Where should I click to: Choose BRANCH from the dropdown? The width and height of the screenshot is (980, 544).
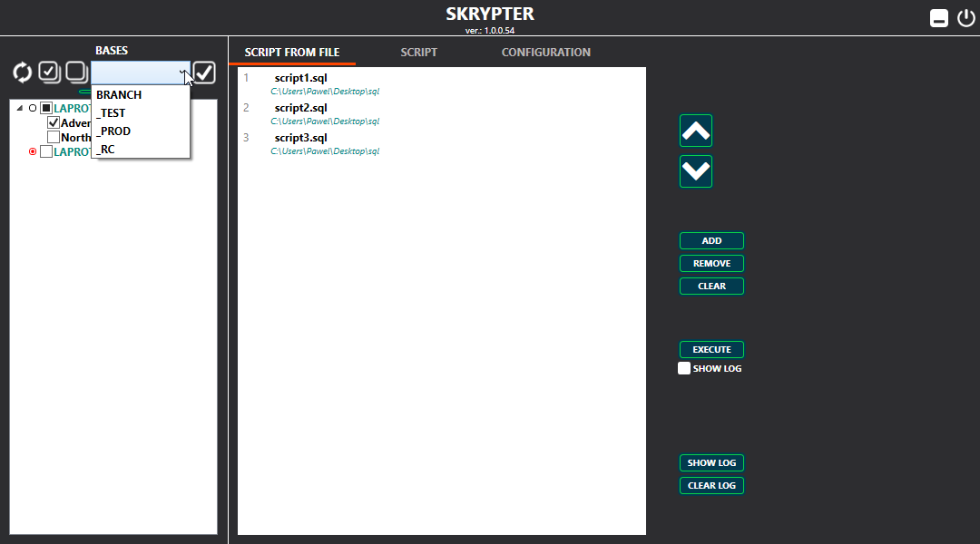(141, 95)
